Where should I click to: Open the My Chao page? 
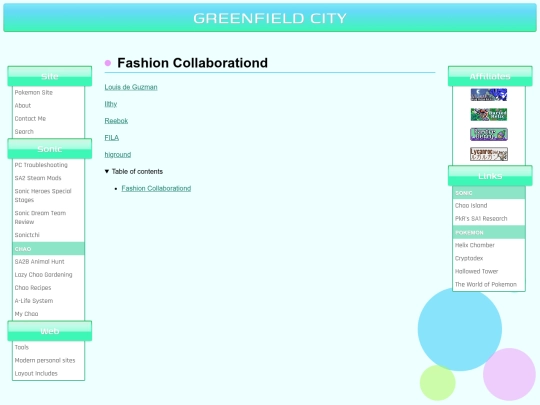pos(27,314)
